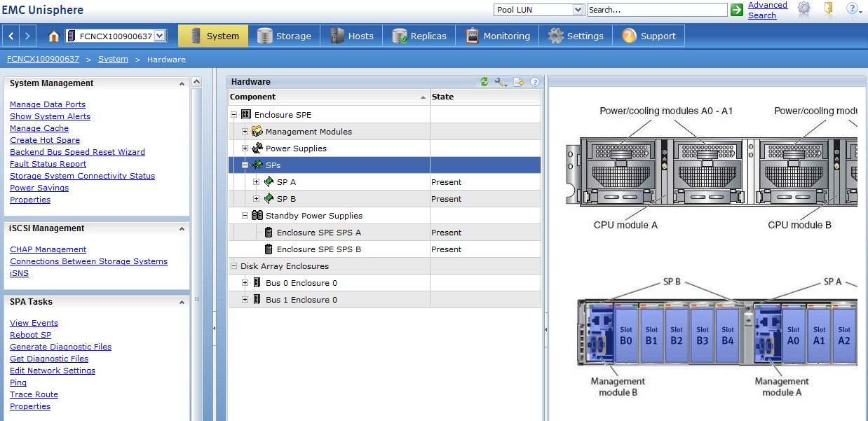This screenshot has width=868, height=421.
Task: Sort by the State column header
Action: point(486,97)
